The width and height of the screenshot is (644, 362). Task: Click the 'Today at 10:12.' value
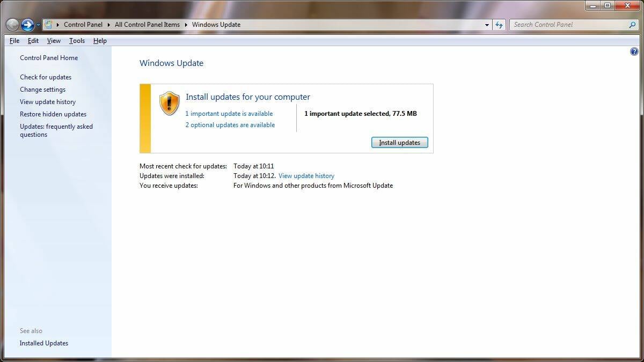(255, 176)
